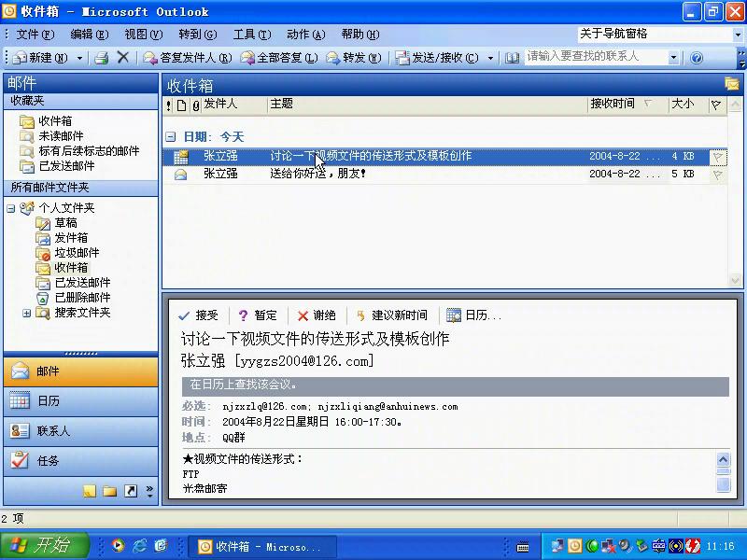Open toolbar options arrow at toolbar end
Image resolution: width=747 pixels, height=560 pixels.
coord(741,58)
